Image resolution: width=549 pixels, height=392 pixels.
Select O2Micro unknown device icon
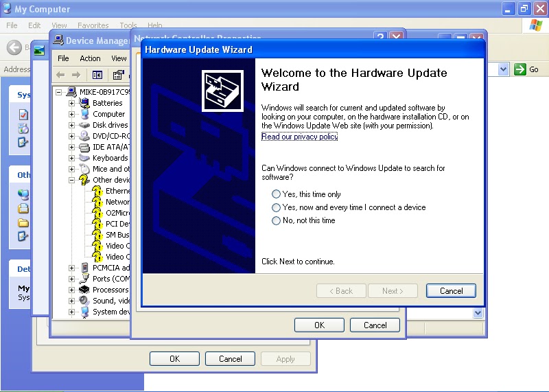tap(97, 213)
